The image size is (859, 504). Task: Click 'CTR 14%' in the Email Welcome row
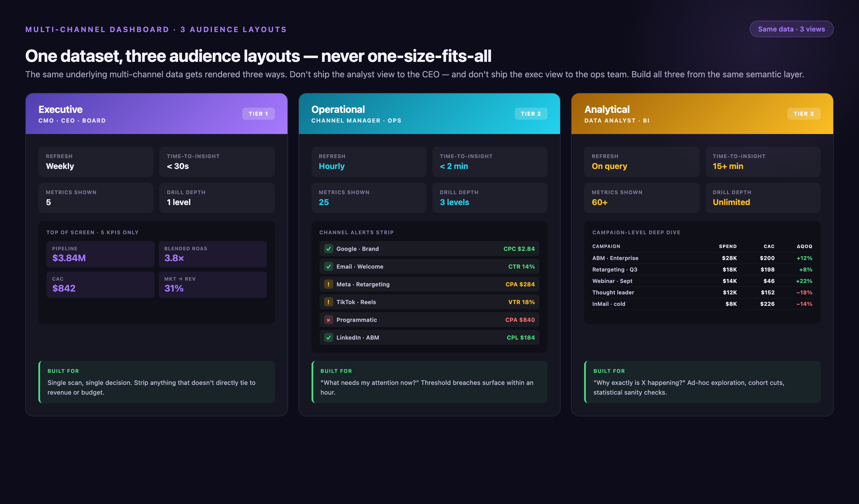[521, 267]
